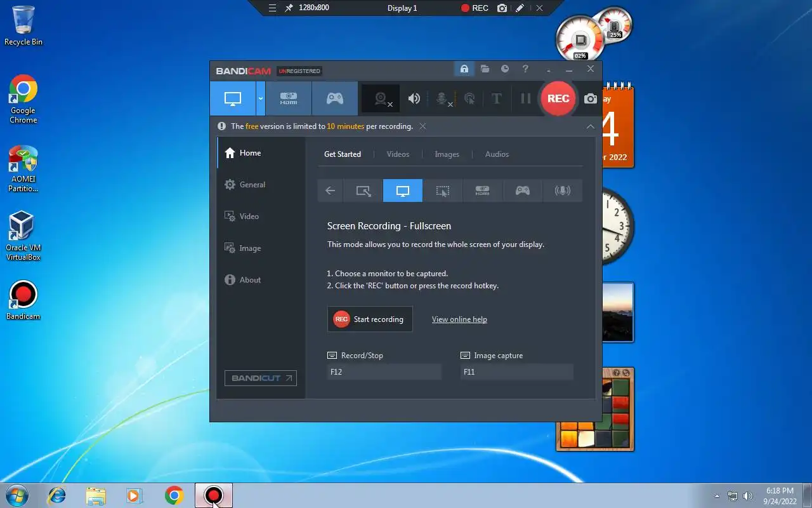Switch to the Get Started tab
Viewport: 812px width, 508px height.
(343, 154)
